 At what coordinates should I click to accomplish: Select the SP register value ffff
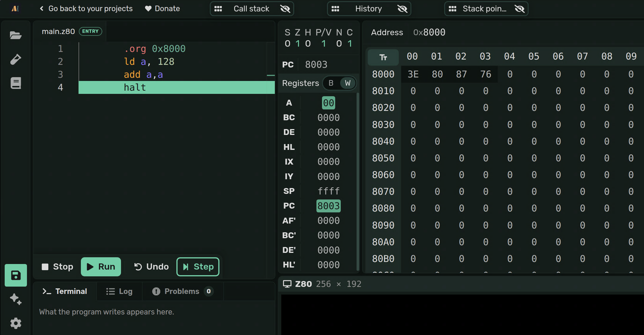328,191
